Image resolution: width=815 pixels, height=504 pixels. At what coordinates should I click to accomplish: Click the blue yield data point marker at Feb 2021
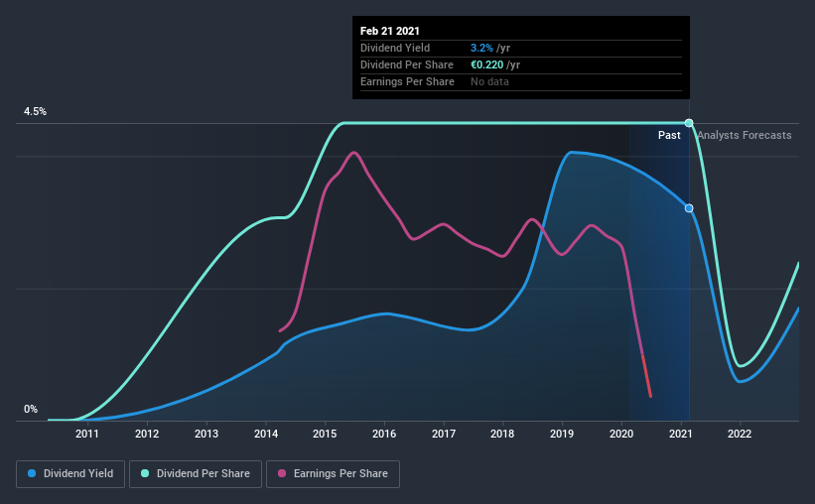click(689, 208)
